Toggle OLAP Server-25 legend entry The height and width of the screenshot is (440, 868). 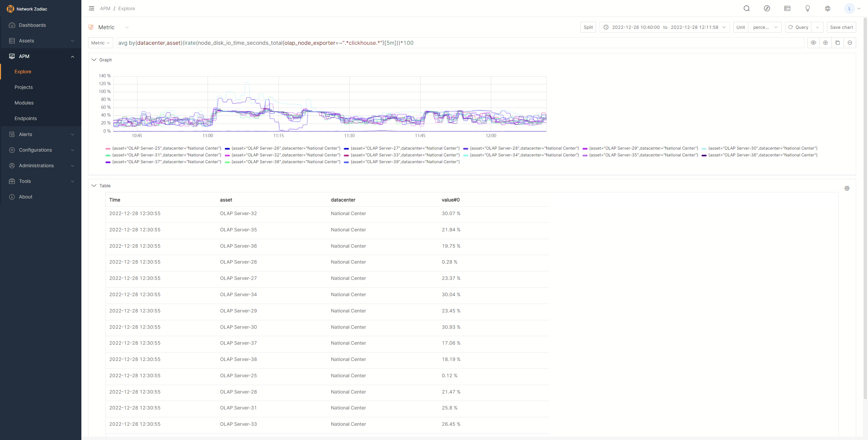coord(166,148)
